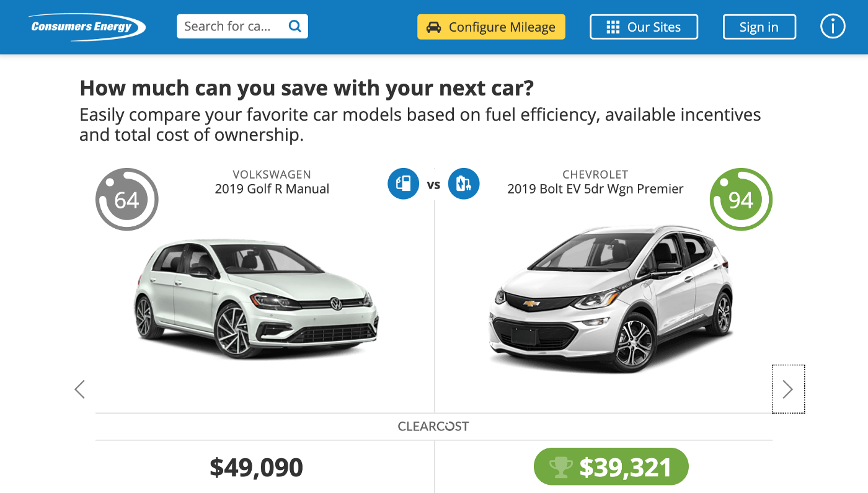Click the trophy icon beside $39,321
Screen dimensions: 868x493
pos(560,467)
